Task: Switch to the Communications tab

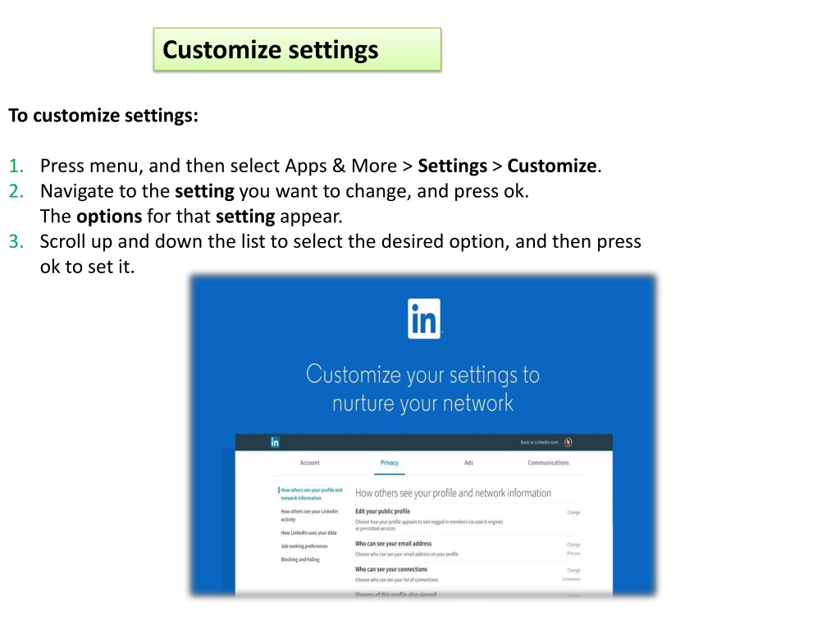Action: pos(548,463)
